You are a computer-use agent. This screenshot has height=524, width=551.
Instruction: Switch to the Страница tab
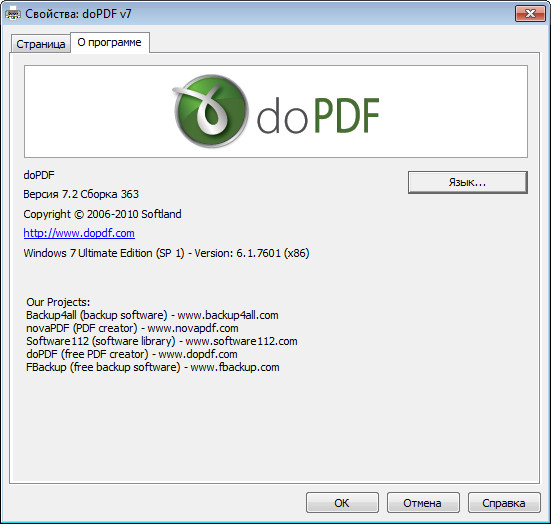tap(41, 44)
